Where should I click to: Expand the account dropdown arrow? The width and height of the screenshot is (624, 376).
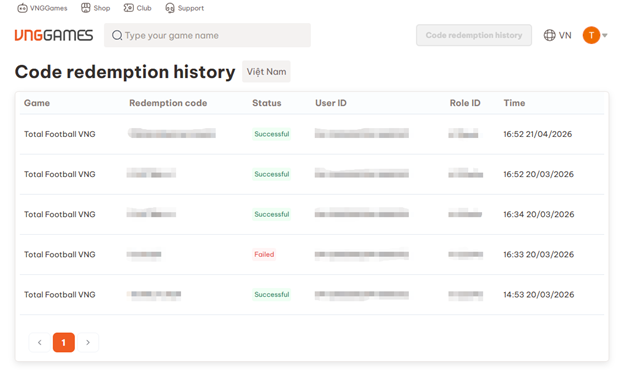[x=605, y=35]
